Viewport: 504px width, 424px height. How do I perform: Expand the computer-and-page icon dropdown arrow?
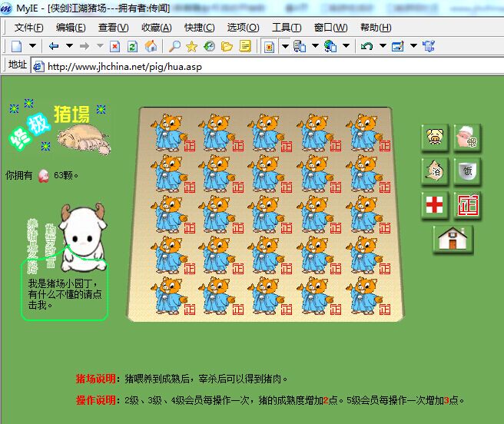coord(315,46)
